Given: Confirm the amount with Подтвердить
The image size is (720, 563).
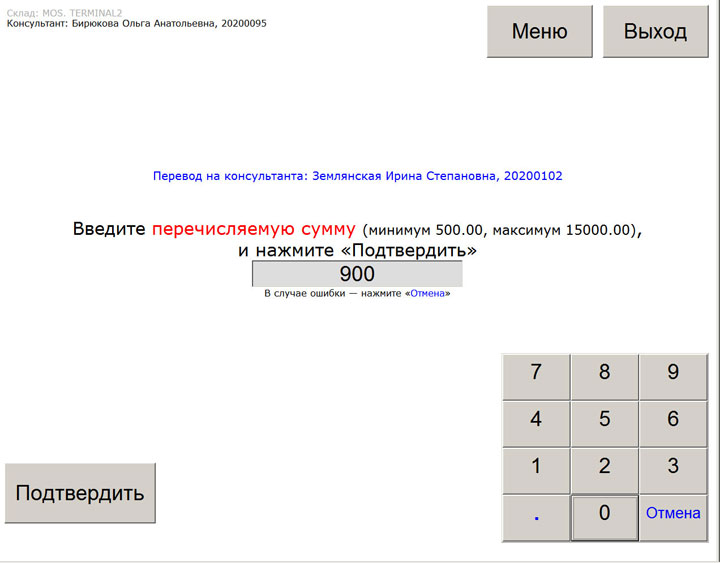Looking at the screenshot, I should coord(80,493).
